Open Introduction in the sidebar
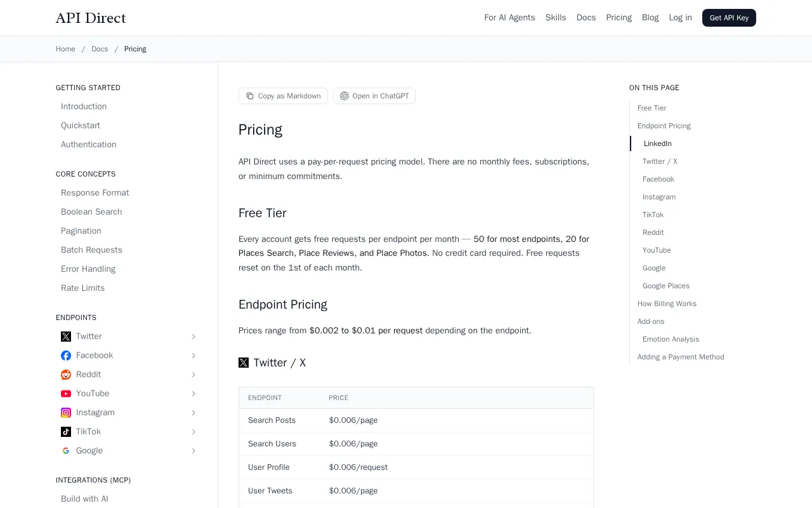812x508 pixels. [x=84, y=107]
